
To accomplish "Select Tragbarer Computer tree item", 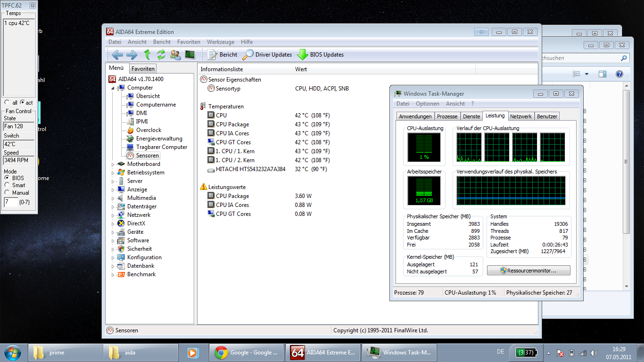I will pyautogui.click(x=162, y=147).
